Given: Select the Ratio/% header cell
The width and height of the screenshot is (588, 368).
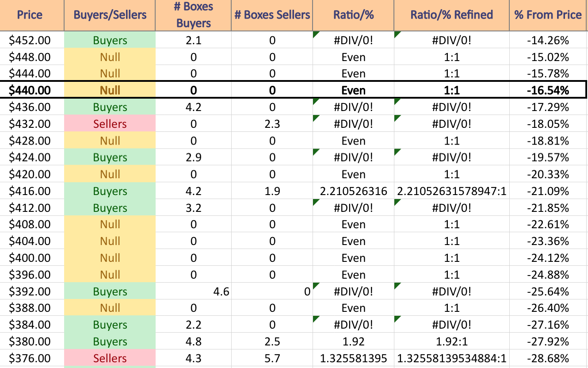Looking at the screenshot, I should coord(353,15).
